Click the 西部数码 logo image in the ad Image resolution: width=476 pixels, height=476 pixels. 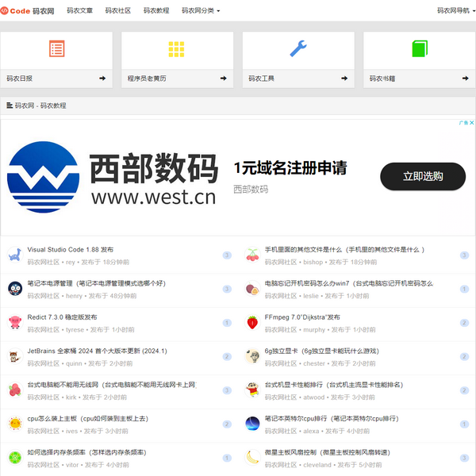tap(44, 176)
